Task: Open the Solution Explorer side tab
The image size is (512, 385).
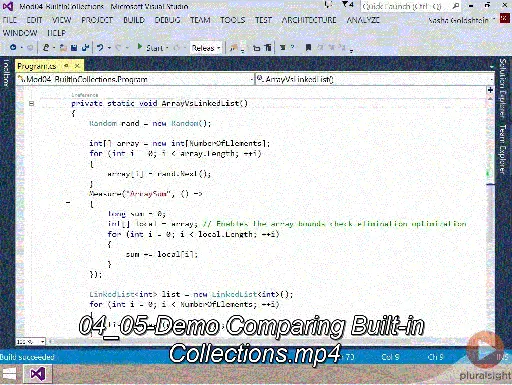Action: (503, 88)
